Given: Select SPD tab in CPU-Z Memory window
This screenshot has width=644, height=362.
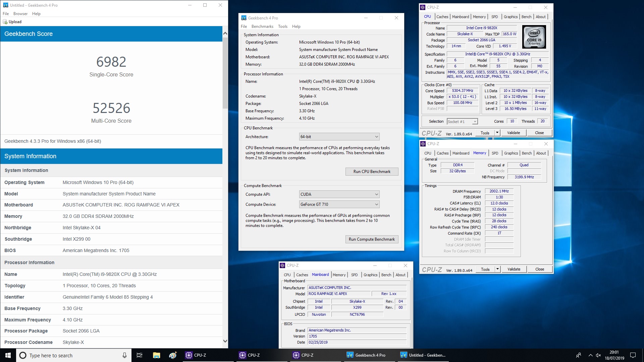Looking at the screenshot, I should [495, 153].
